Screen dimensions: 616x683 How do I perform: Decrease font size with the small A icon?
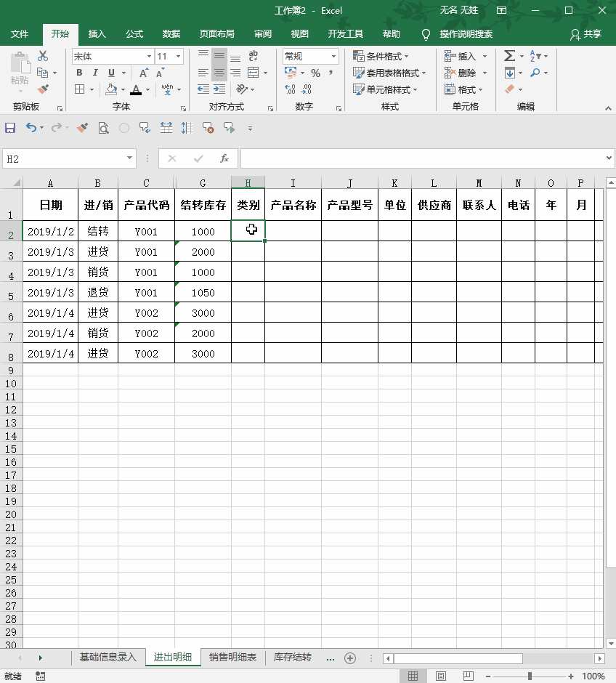160,73
